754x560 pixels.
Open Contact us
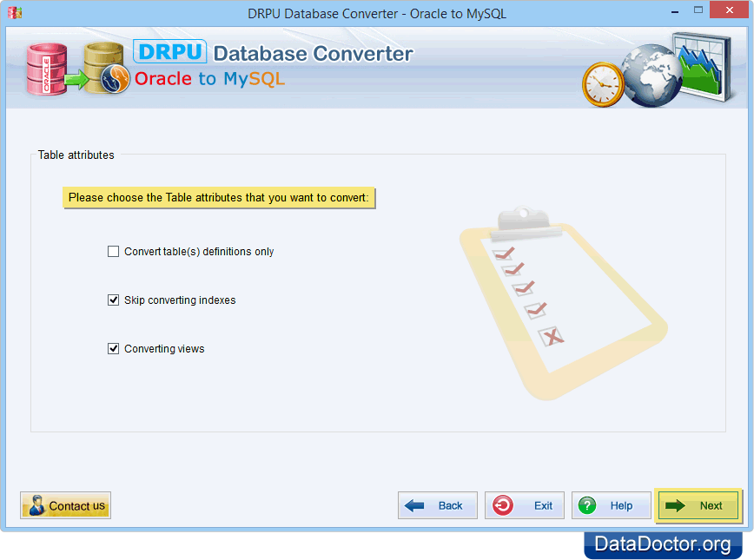tap(65, 505)
